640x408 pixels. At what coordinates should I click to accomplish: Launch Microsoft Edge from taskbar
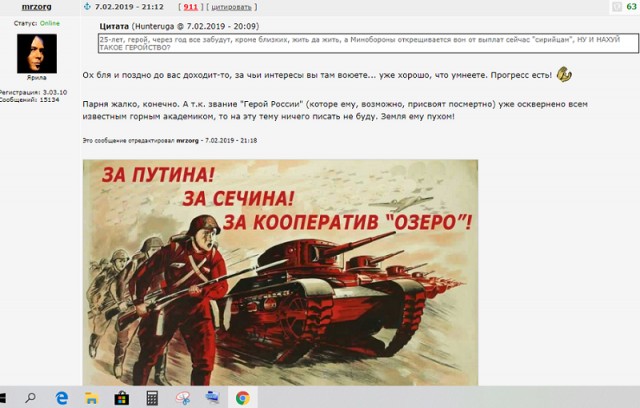61,398
